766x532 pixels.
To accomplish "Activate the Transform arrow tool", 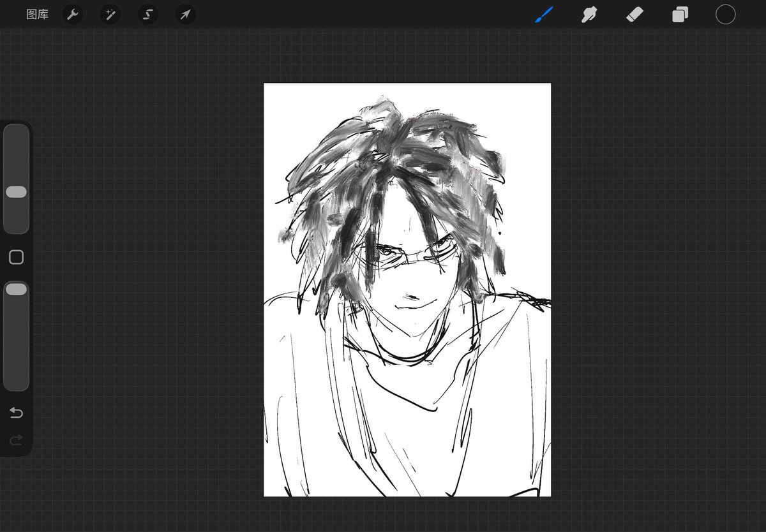I will point(185,15).
